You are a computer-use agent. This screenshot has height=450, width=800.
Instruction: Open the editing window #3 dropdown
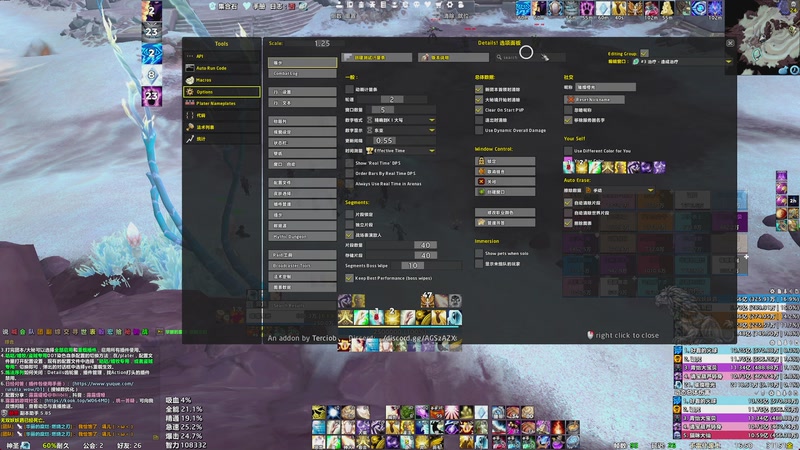(x=682, y=61)
